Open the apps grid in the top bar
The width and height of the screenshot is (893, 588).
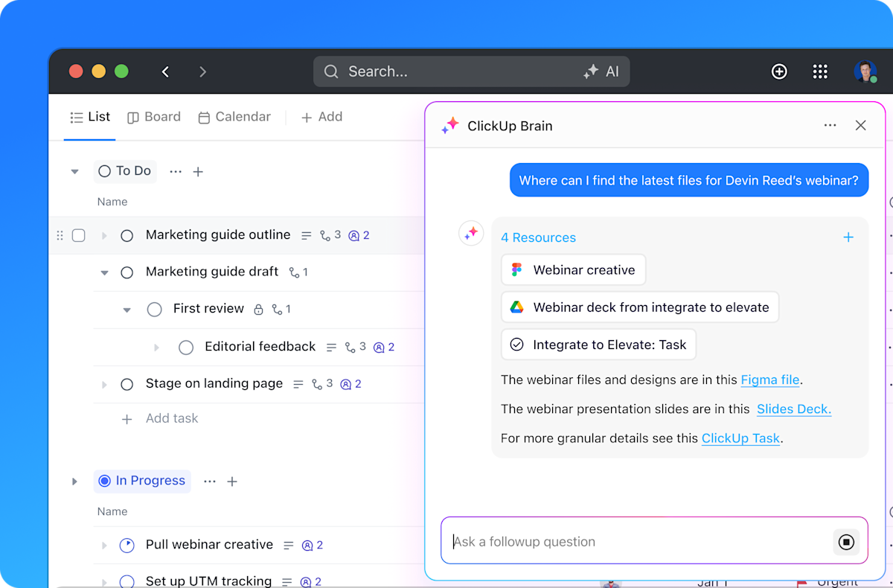pos(820,71)
